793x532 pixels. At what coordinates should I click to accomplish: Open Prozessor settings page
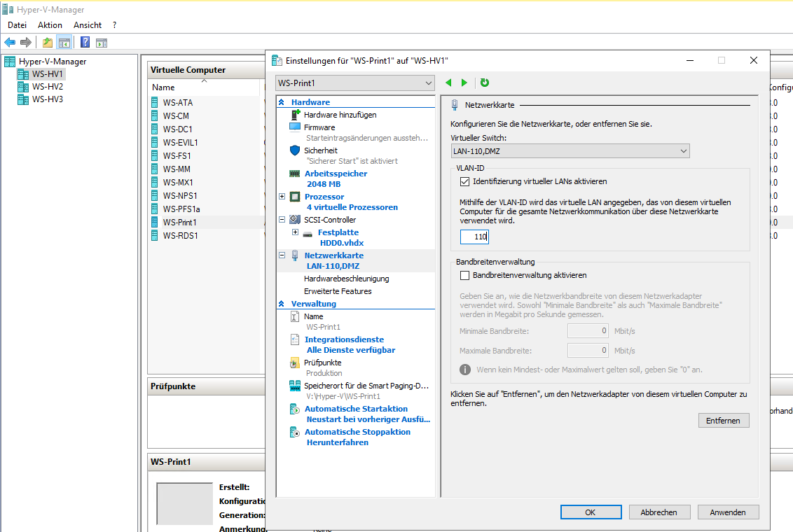pyautogui.click(x=324, y=197)
